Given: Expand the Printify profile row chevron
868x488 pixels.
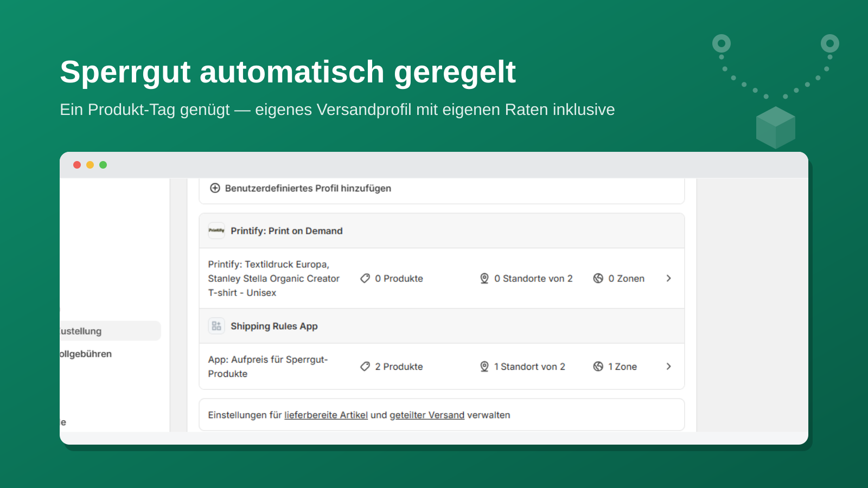Looking at the screenshot, I should pos(668,278).
